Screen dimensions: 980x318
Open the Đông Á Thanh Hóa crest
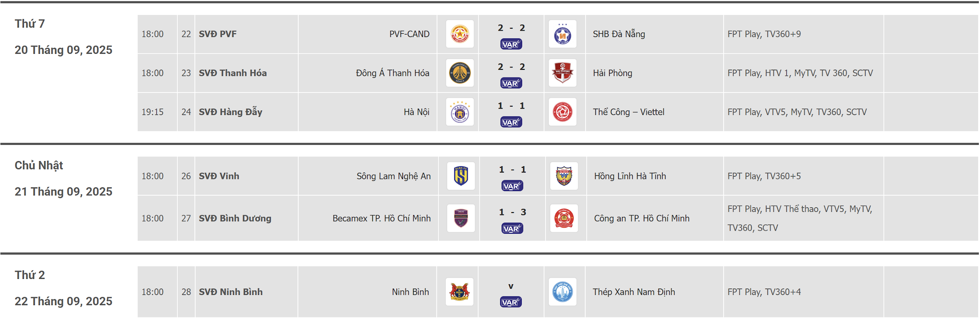coord(460,73)
